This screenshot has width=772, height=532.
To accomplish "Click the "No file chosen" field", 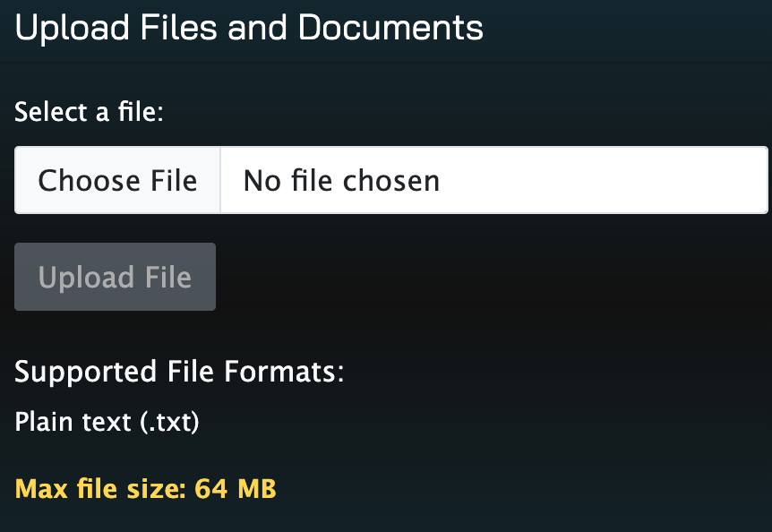I will (x=493, y=181).
